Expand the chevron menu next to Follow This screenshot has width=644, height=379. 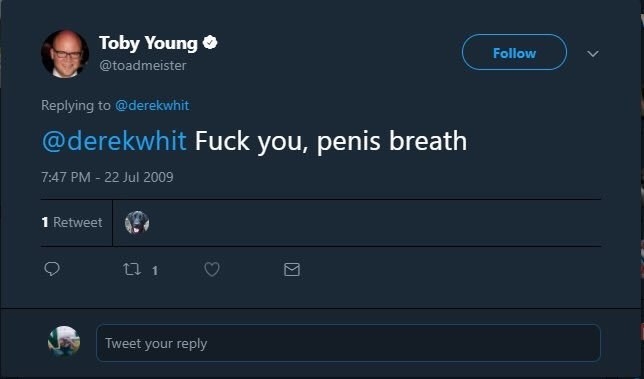[x=593, y=54]
